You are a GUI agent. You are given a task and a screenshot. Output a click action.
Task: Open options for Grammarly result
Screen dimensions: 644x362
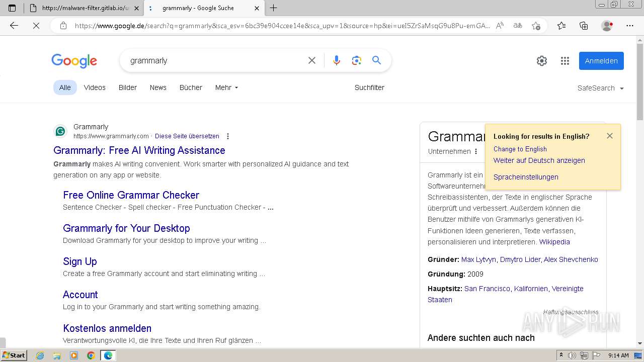[228, 136]
